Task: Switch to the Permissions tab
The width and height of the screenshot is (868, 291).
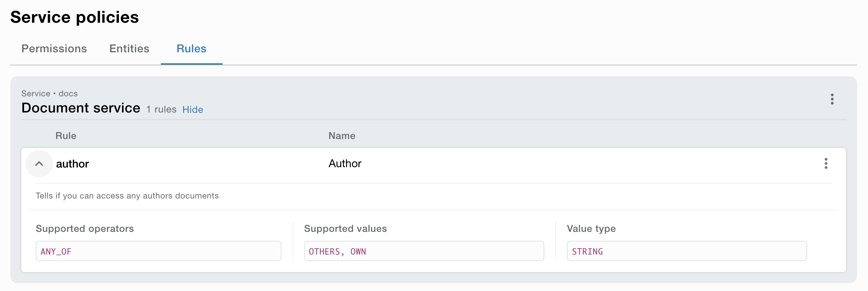Action: 54,49
